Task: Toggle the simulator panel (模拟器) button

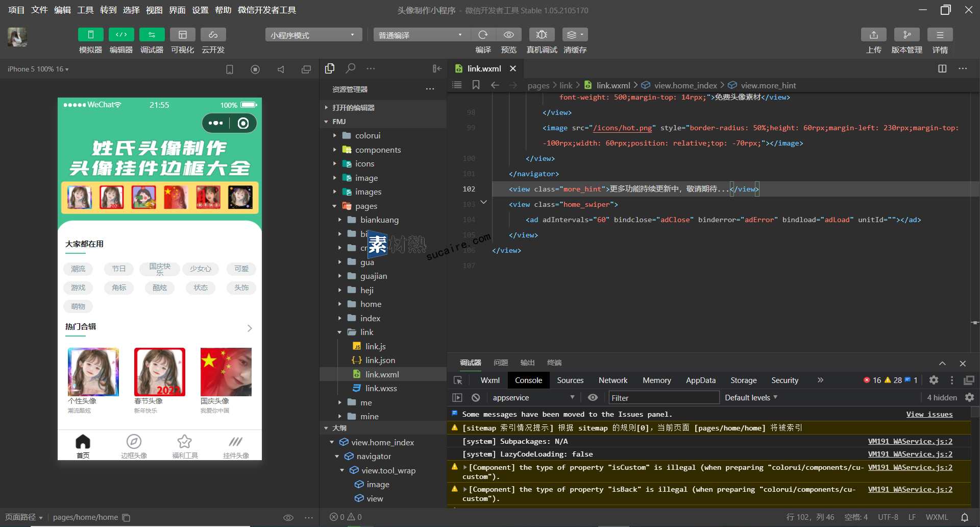Action: [x=91, y=35]
